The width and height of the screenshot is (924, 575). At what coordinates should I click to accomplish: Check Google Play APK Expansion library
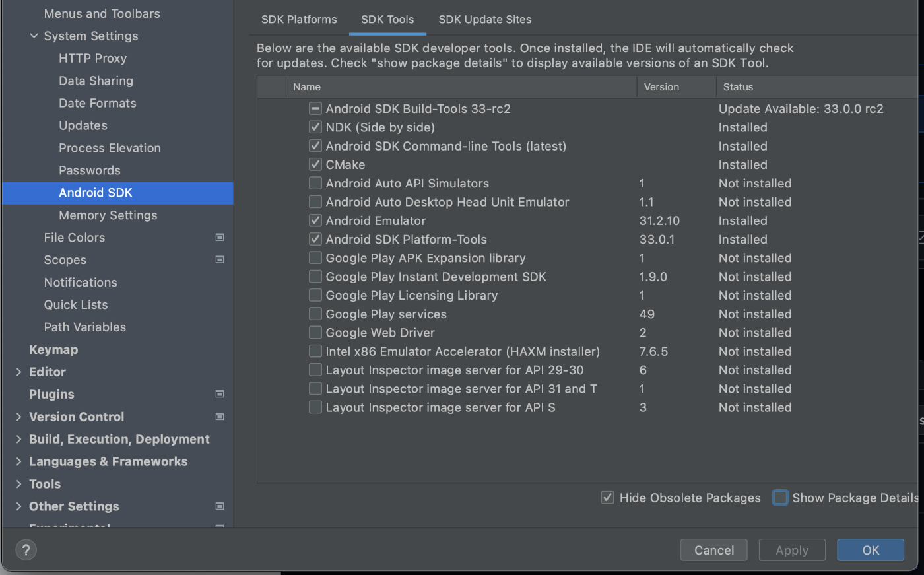315,257
